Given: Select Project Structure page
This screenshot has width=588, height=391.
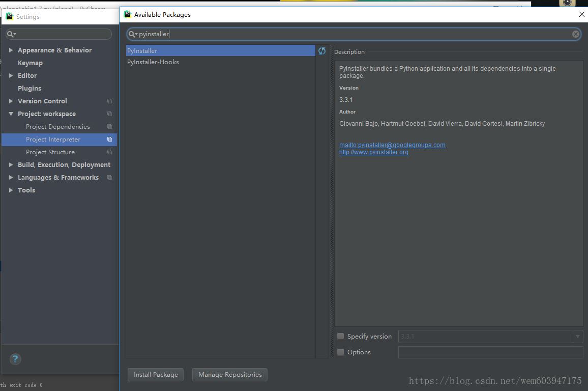Looking at the screenshot, I should (50, 152).
